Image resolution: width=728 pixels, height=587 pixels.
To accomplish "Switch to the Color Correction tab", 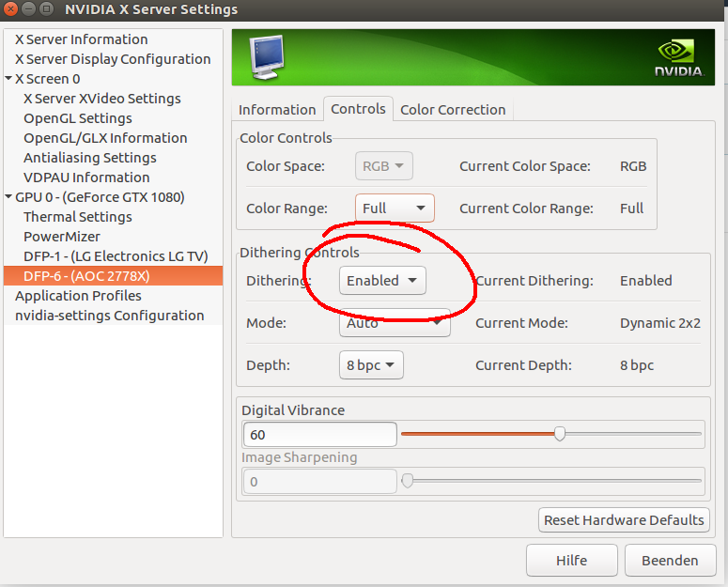I will (453, 110).
